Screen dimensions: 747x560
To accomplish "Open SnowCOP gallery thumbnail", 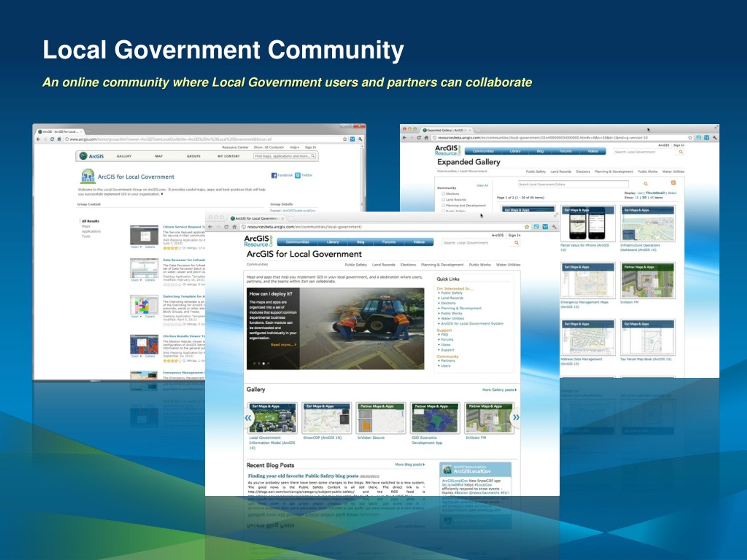I will (327, 418).
